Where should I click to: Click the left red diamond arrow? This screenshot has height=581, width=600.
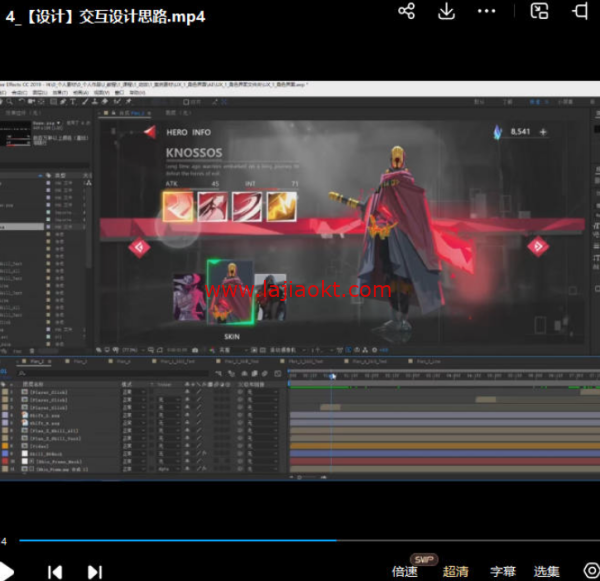click(139, 247)
